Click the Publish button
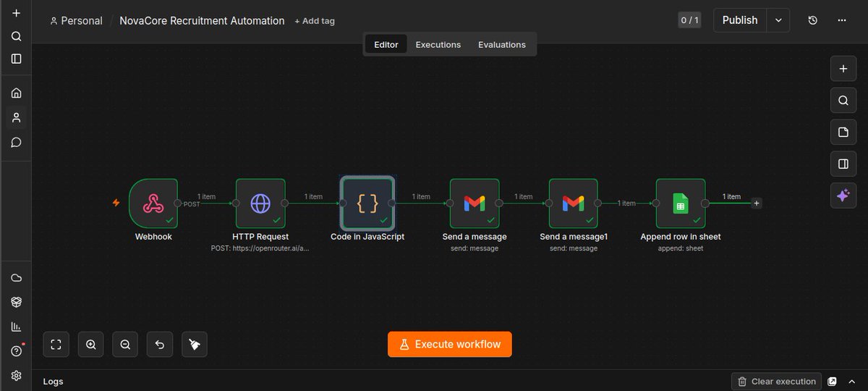This screenshot has width=868, height=391. point(740,20)
